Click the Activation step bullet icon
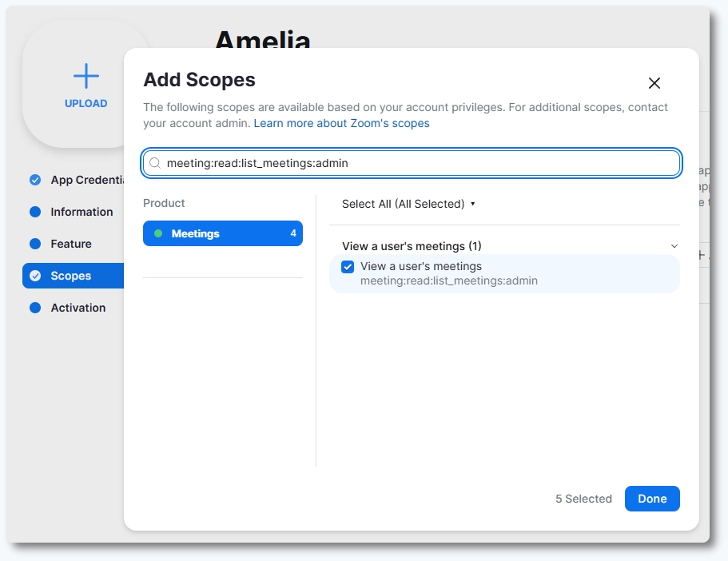The width and height of the screenshot is (728, 561). pos(35,308)
